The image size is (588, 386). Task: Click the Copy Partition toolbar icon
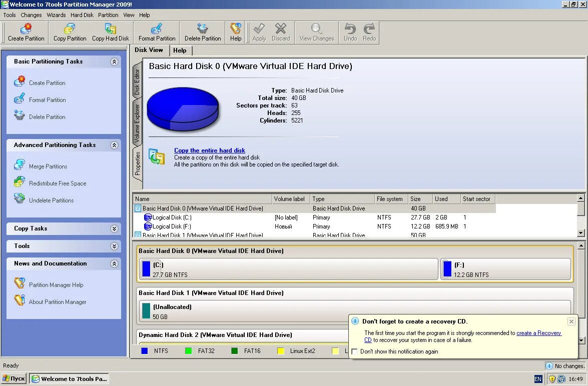70,28
